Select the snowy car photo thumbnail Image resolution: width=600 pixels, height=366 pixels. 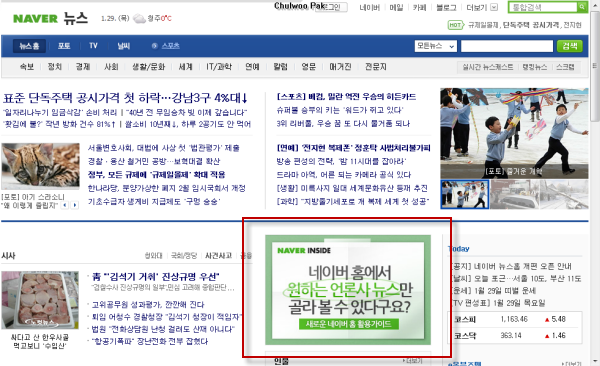pos(514,194)
